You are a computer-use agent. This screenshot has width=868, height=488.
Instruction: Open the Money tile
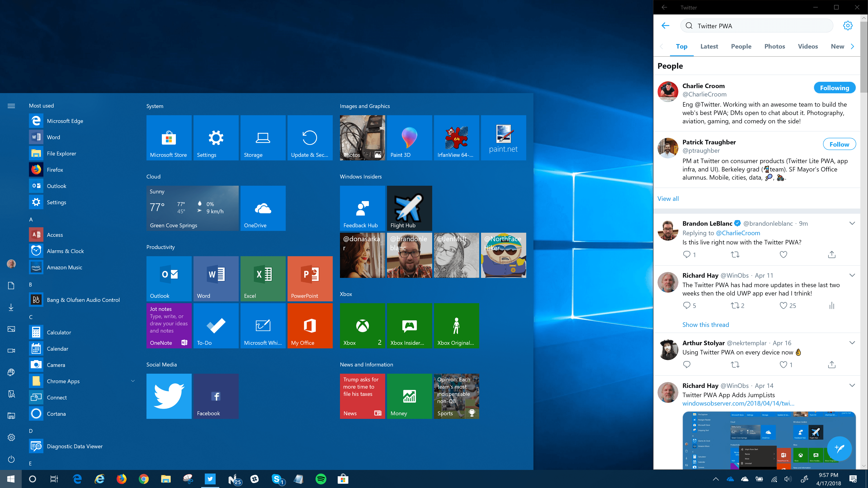(409, 396)
